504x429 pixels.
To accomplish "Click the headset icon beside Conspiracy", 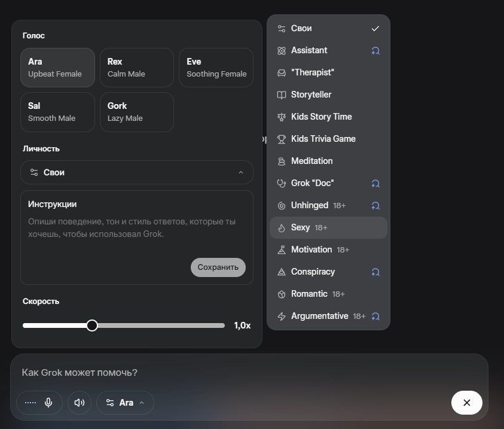I will click(375, 272).
